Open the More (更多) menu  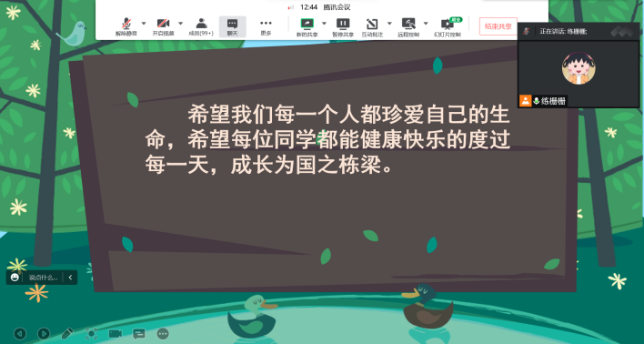tap(267, 27)
